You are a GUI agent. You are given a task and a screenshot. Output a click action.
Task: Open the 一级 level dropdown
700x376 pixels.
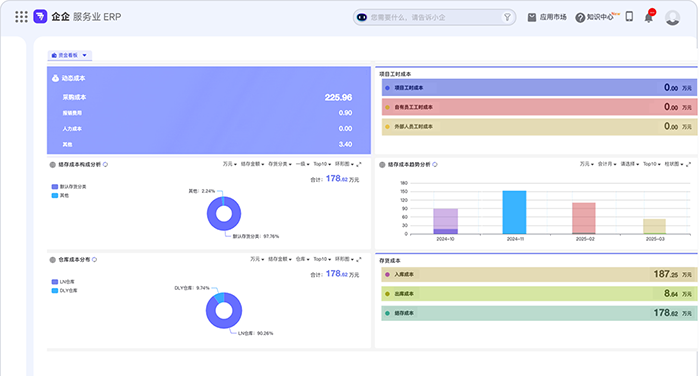tap(302, 164)
